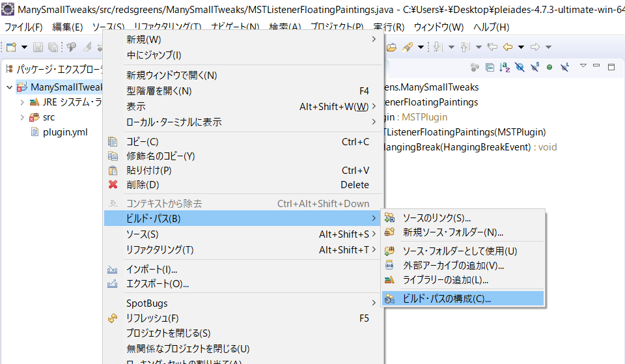Minimize the outline view panel
The width and height of the screenshot is (625, 364).
(x=596, y=65)
